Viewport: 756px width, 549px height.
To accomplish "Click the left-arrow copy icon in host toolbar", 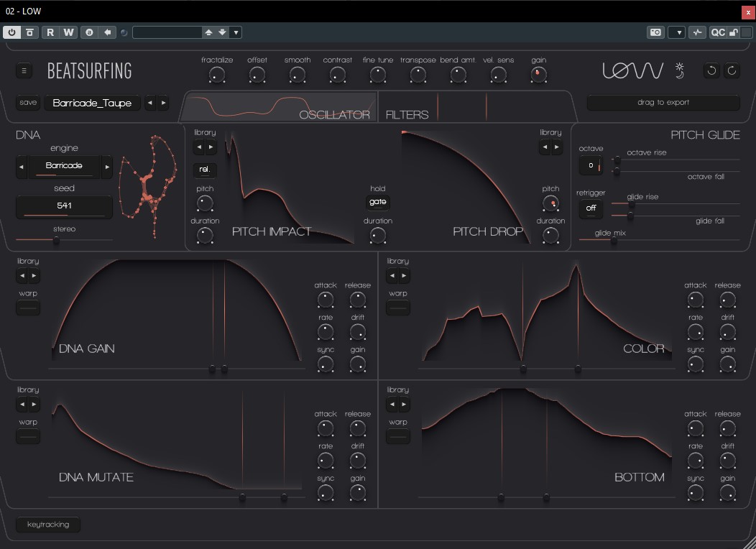I will (108, 32).
